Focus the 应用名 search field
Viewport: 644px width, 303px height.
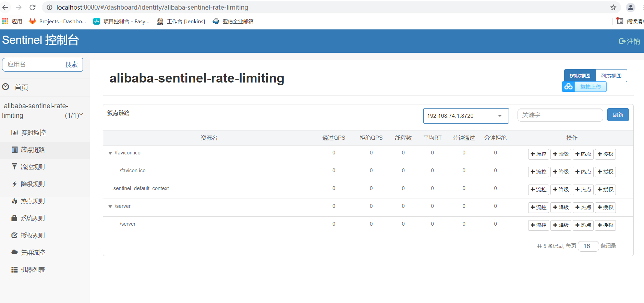coord(31,65)
